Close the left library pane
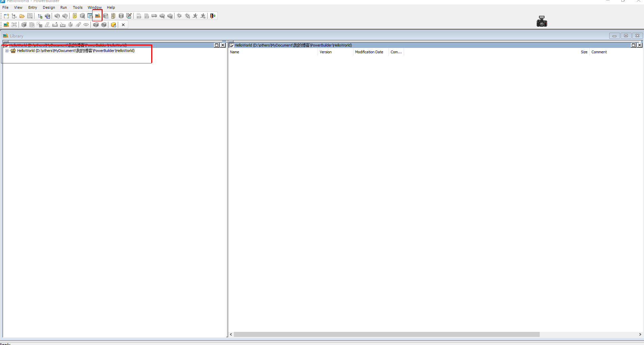The height and width of the screenshot is (345, 644). point(223,45)
